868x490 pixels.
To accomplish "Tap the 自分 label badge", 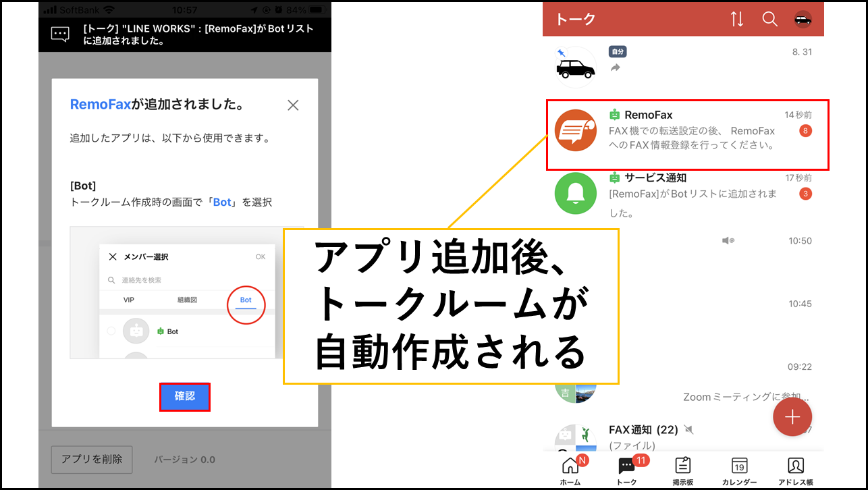I will tap(618, 52).
